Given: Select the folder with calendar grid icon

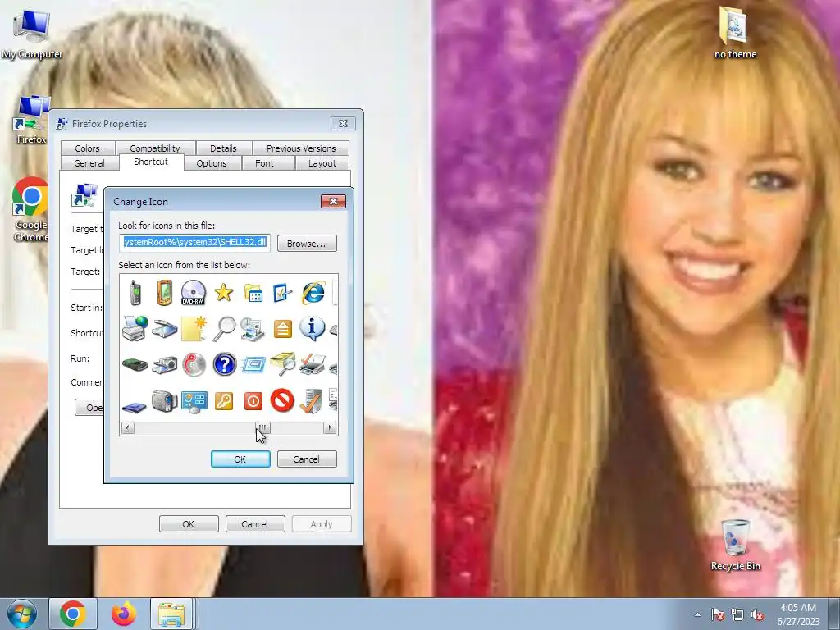Looking at the screenshot, I should 253,293.
